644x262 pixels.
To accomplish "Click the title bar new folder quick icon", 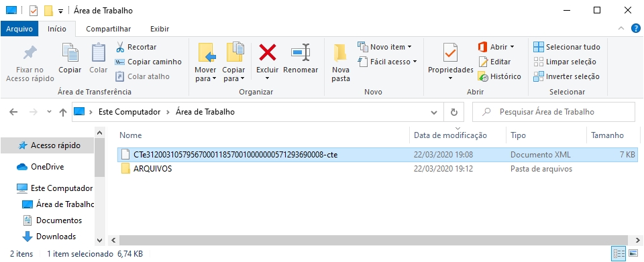I will click(x=48, y=11).
